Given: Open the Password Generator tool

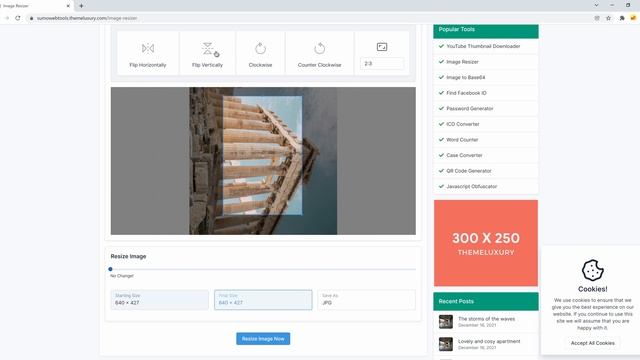Looking at the screenshot, I should pyautogui.click(x=470, y=109).
